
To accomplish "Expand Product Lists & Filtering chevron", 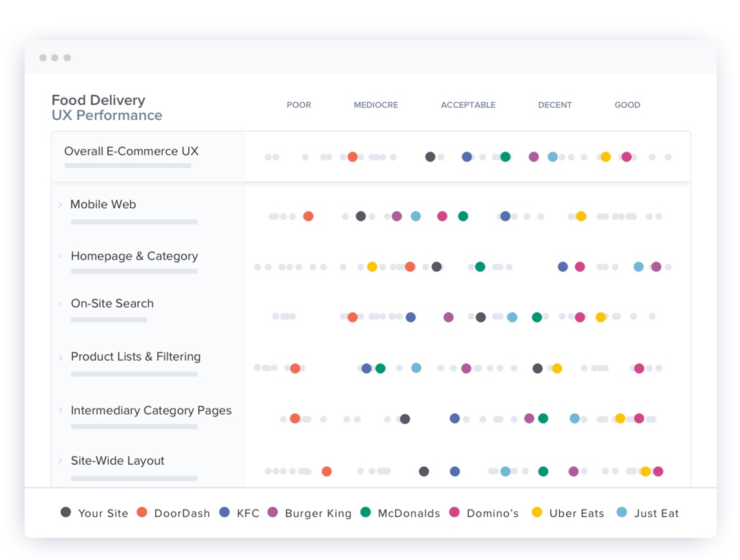I will tap(60, 357).
